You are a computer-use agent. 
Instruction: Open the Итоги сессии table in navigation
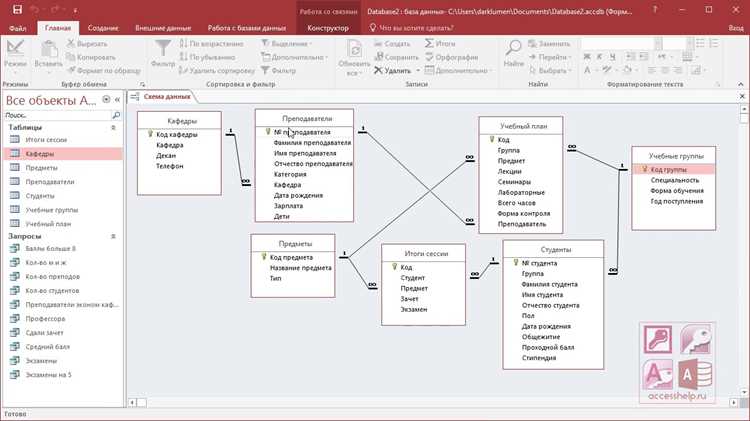click(62, 140)
